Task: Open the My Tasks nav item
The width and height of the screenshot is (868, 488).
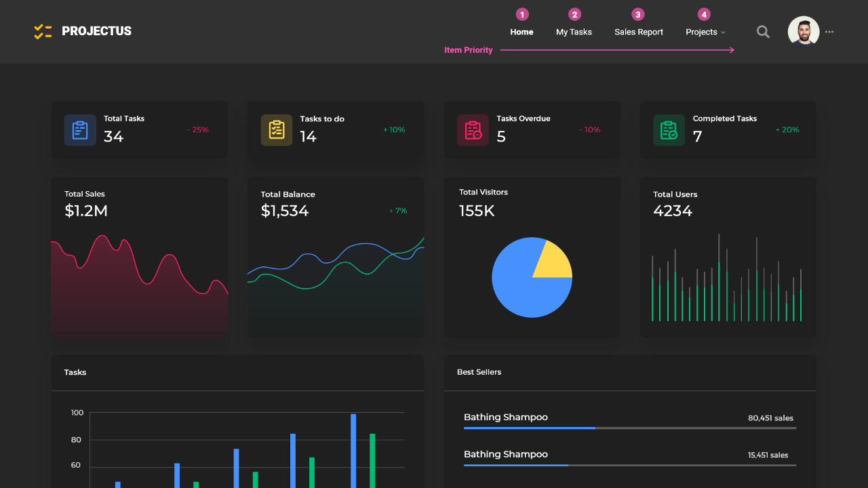Action: tap(574, 32)
